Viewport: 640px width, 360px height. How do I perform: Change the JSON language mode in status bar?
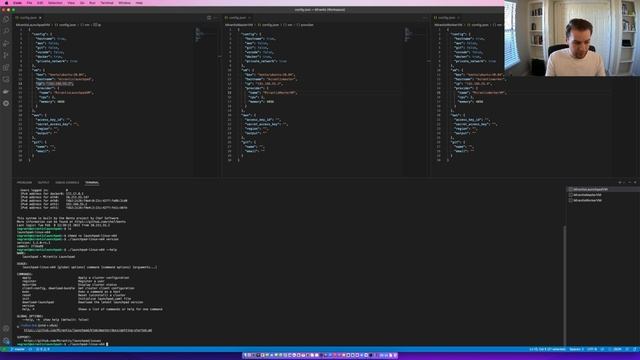[617, 349]
